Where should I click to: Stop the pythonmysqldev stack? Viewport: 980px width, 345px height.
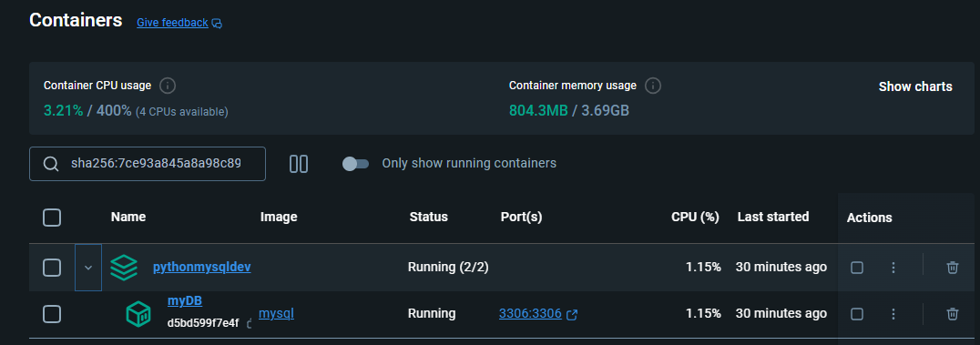(857, 268)
